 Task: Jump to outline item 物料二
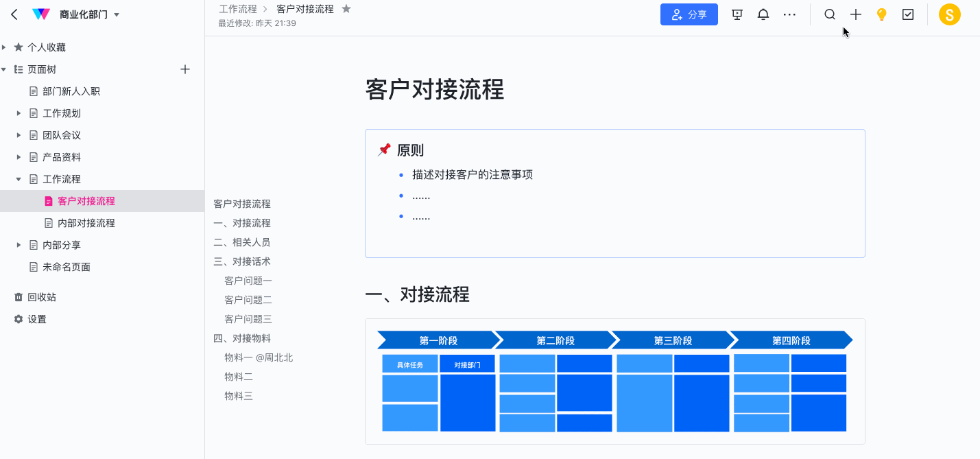[x=239, y=377]
